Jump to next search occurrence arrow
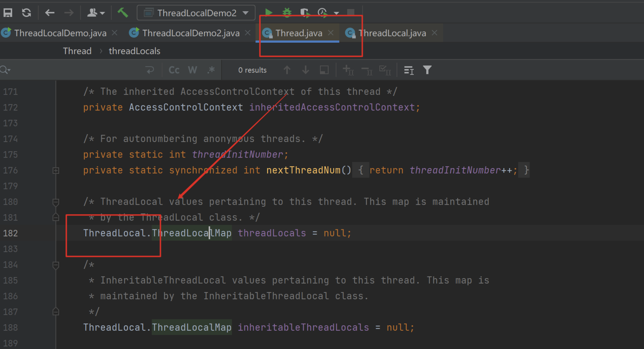644x349 pixels. (x=305, y=70)
